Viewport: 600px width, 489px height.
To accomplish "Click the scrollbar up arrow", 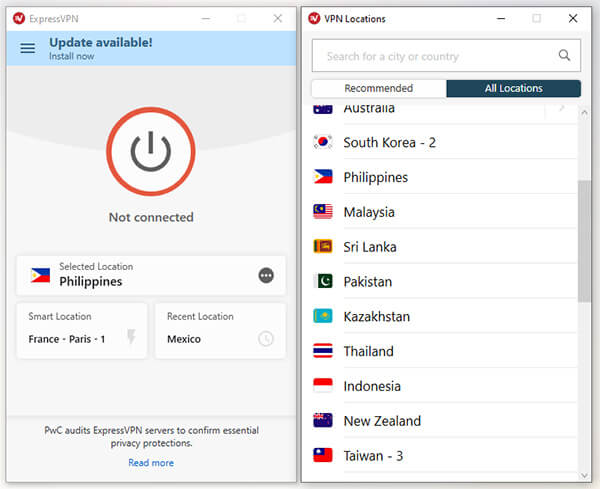I will [584, 112].
